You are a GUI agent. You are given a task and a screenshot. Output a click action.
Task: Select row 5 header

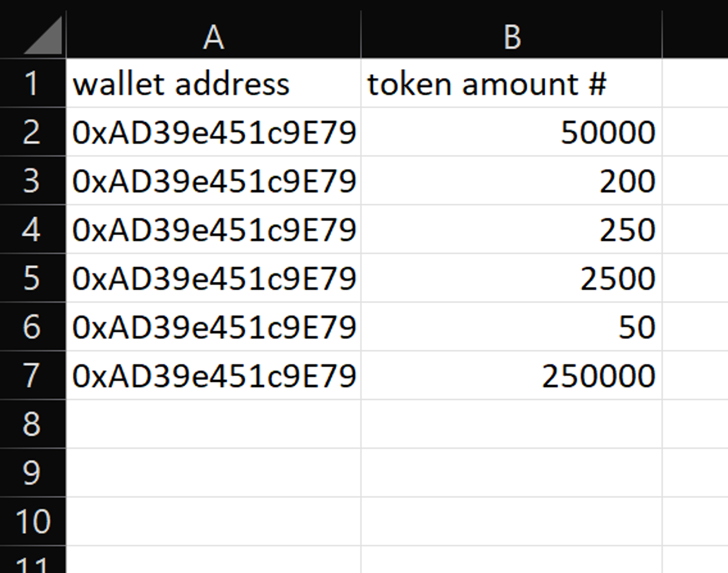(32, 278)
